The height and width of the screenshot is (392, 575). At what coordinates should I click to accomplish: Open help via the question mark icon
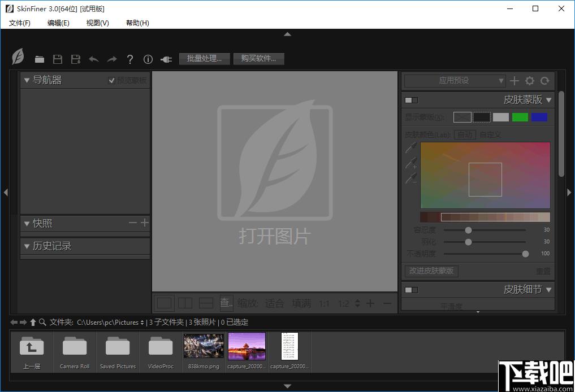[130, 59]
